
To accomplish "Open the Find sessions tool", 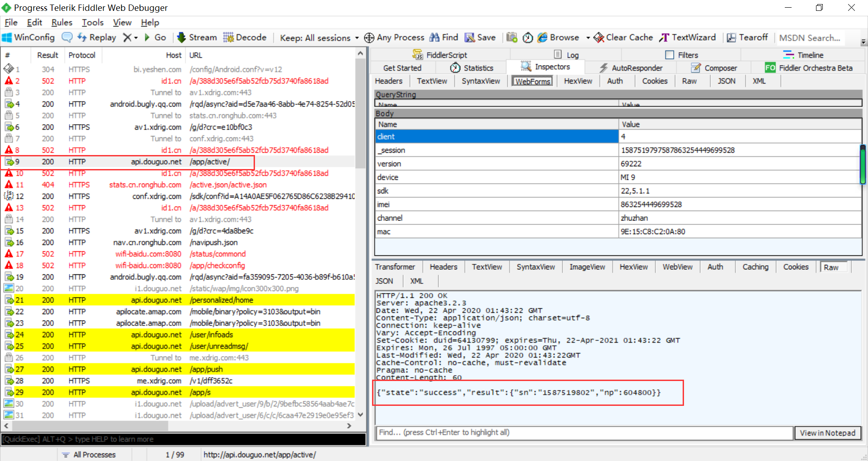I will [x=444, y=38].
